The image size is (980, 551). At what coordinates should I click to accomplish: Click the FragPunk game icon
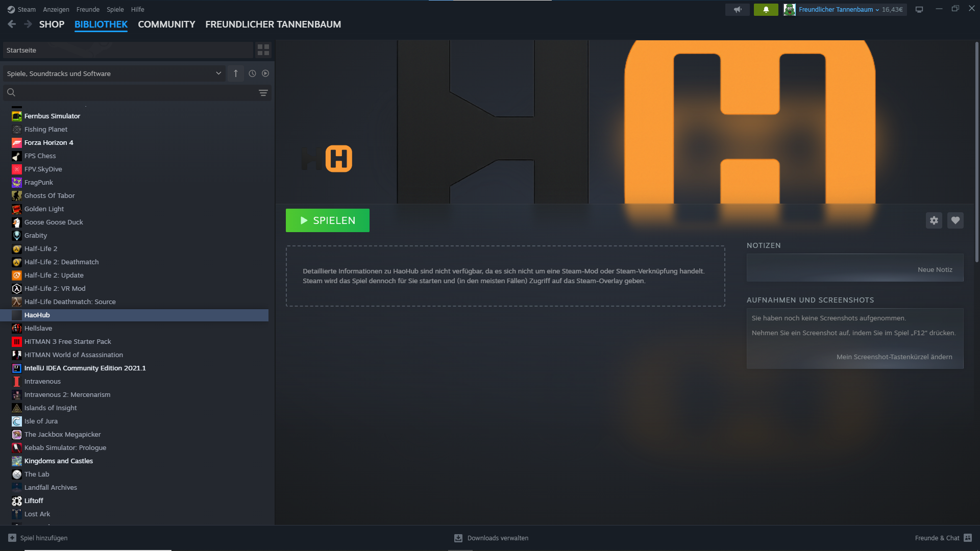point(17,183)
